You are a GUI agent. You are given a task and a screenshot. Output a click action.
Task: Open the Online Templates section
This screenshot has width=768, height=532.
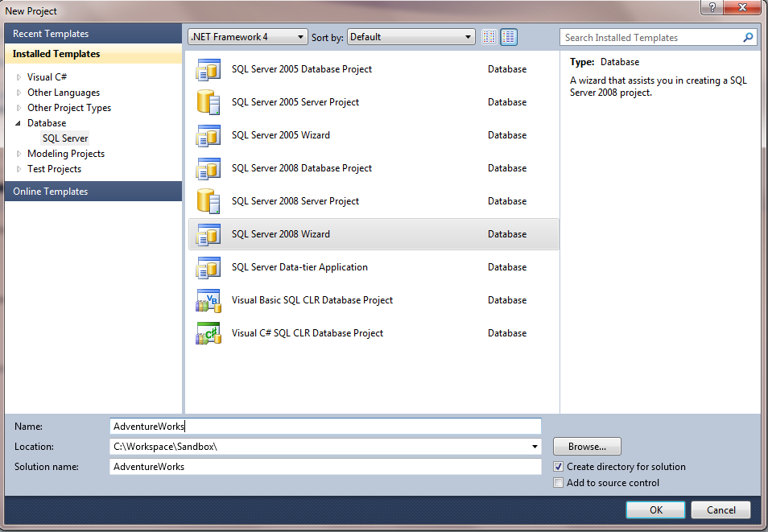tap(93, 191)
